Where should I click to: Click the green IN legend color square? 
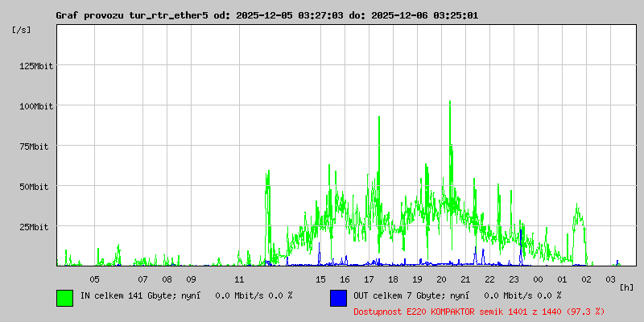click(x=64, y=297)
